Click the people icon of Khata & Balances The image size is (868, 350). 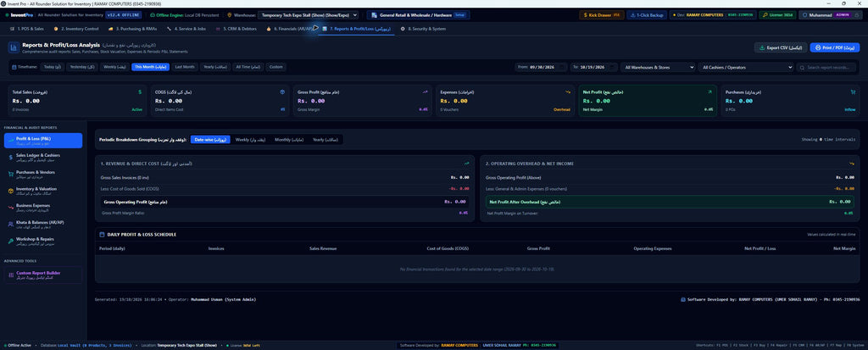click(x=11, y=225)
